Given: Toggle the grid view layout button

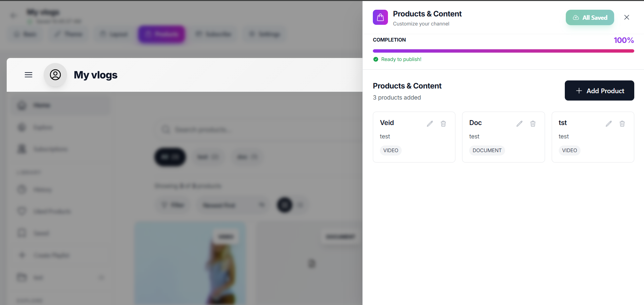Looking at the screenshot, I should (x=284, y=205).
